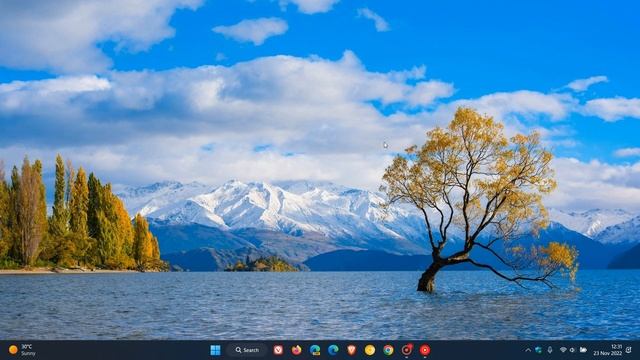Open the notification center icon
The width and height of the screenshot is (640, 360).
click(x=629, y=350)
